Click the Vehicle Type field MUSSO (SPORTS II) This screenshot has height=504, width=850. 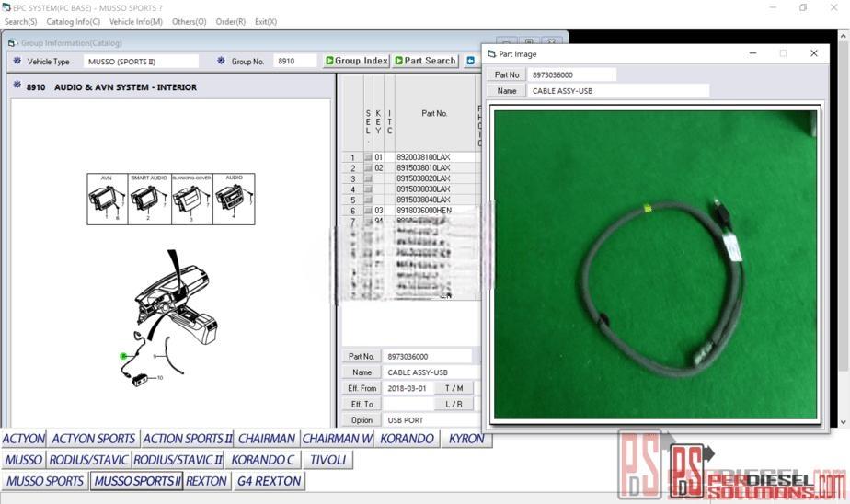(x=141, y=62)
